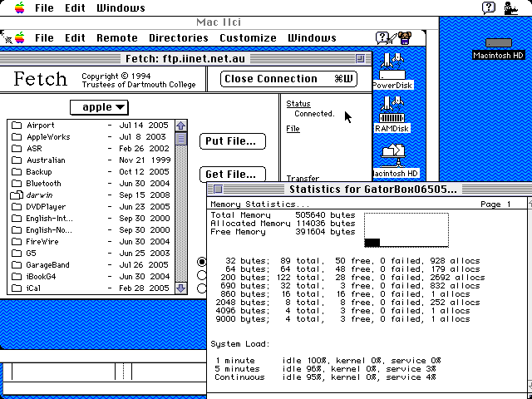Click the '32 bytes; 89 total' row
The width and height of the screenshot is (532, 399).
[352, 261]
